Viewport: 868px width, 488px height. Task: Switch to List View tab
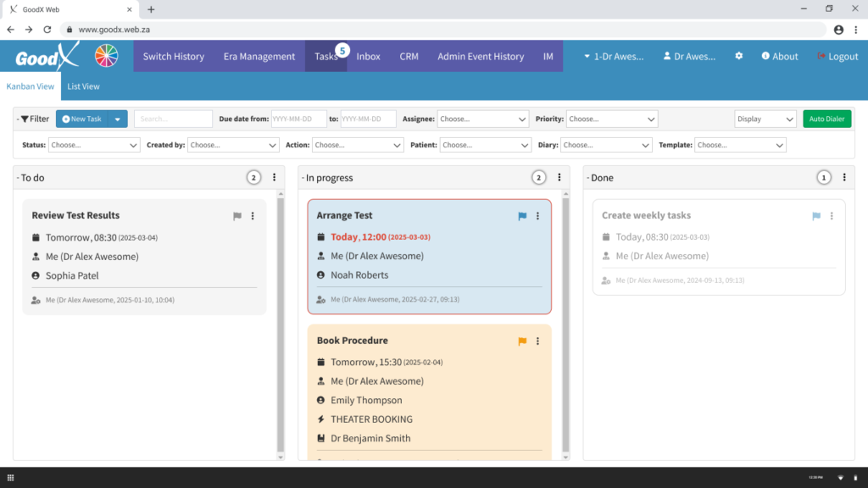84,86
